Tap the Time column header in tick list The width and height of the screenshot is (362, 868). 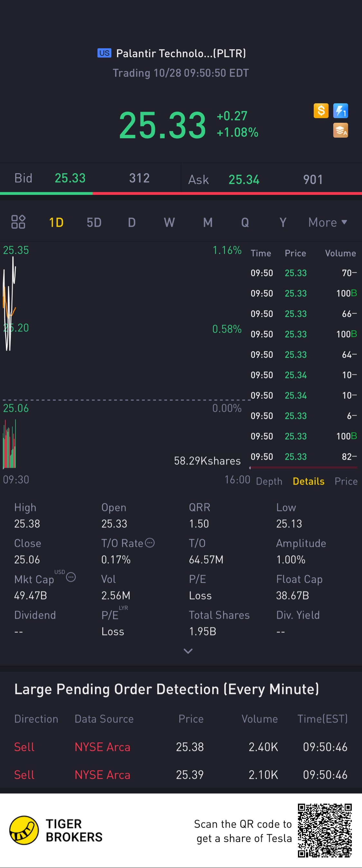261,253
